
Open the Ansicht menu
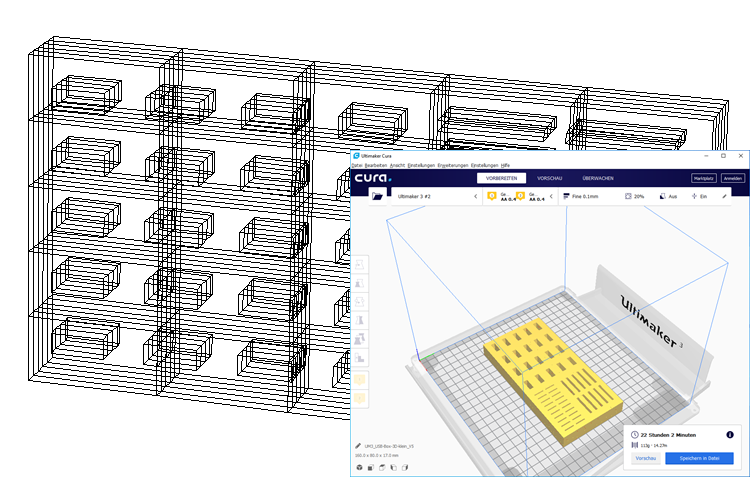click(397, 165)
